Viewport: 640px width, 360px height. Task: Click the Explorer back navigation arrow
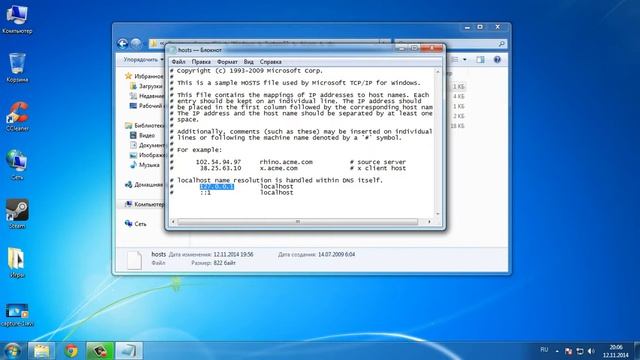coord(122,43)
